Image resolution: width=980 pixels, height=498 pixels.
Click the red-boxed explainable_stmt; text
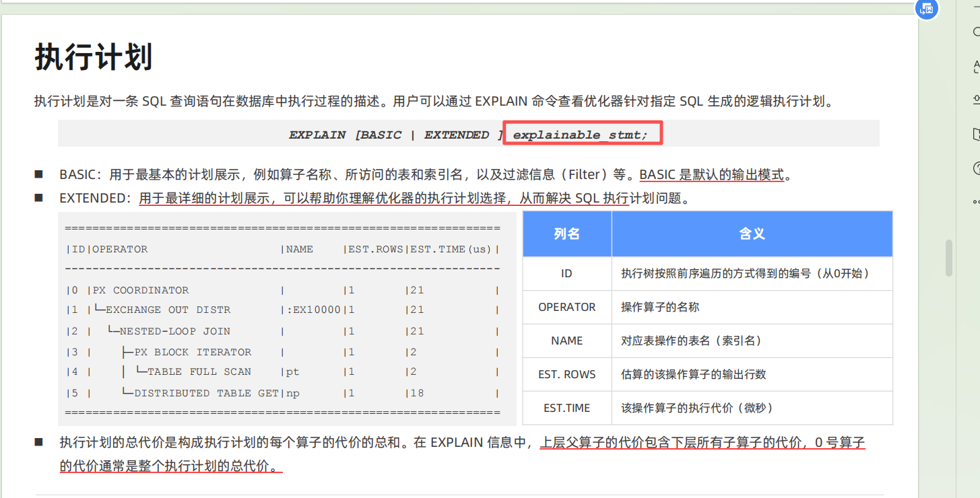582,134
